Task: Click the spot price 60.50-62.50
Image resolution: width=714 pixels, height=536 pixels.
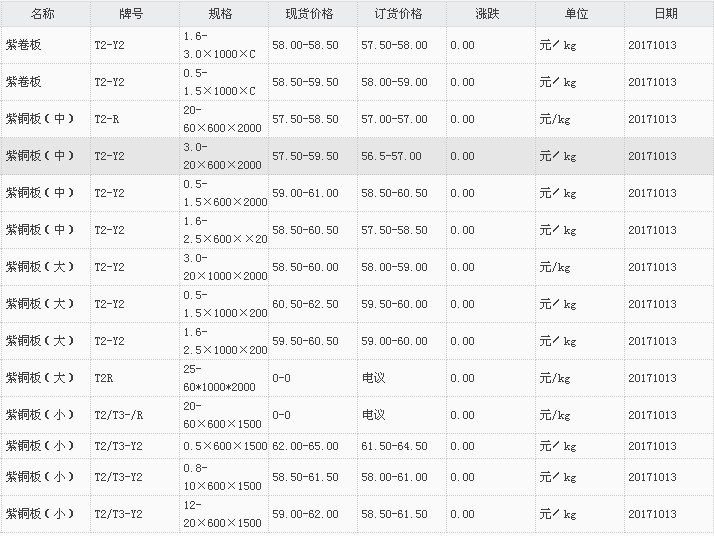Action: 305,304
